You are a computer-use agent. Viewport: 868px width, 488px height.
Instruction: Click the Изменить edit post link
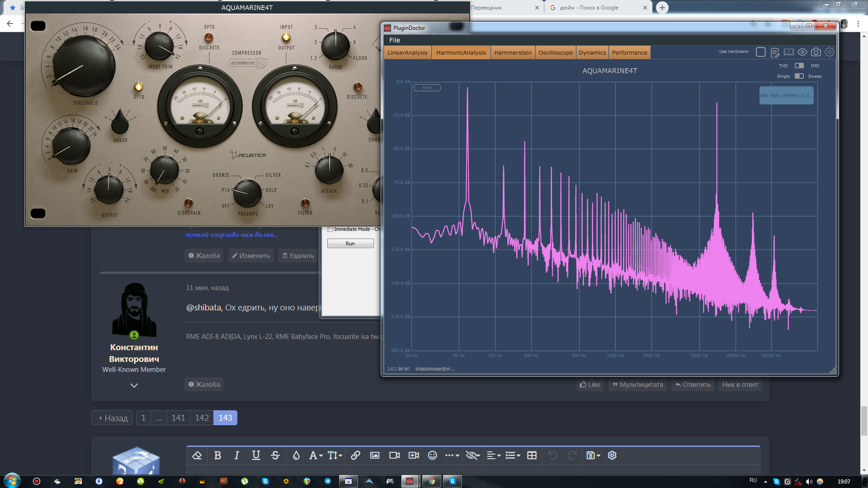[x=251, y=256]
